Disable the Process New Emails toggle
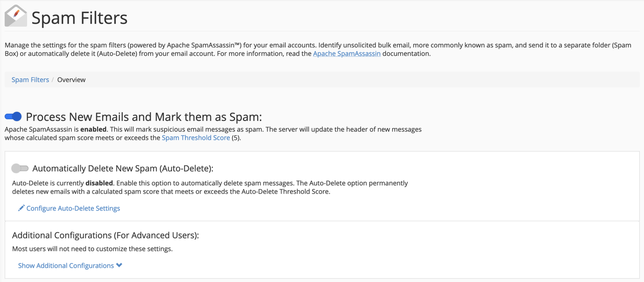 [x=13, y=117]
